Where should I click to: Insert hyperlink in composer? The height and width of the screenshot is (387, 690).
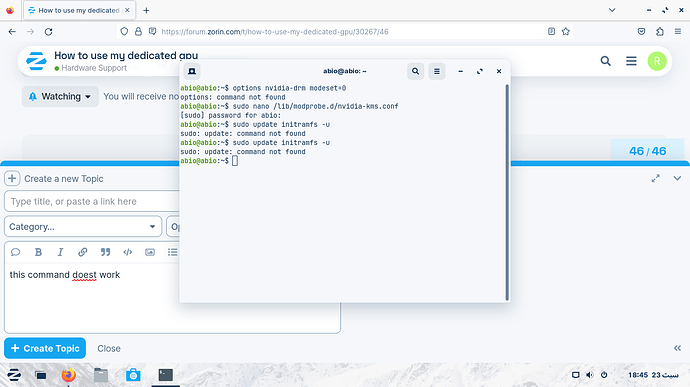(x=82, y=252)
